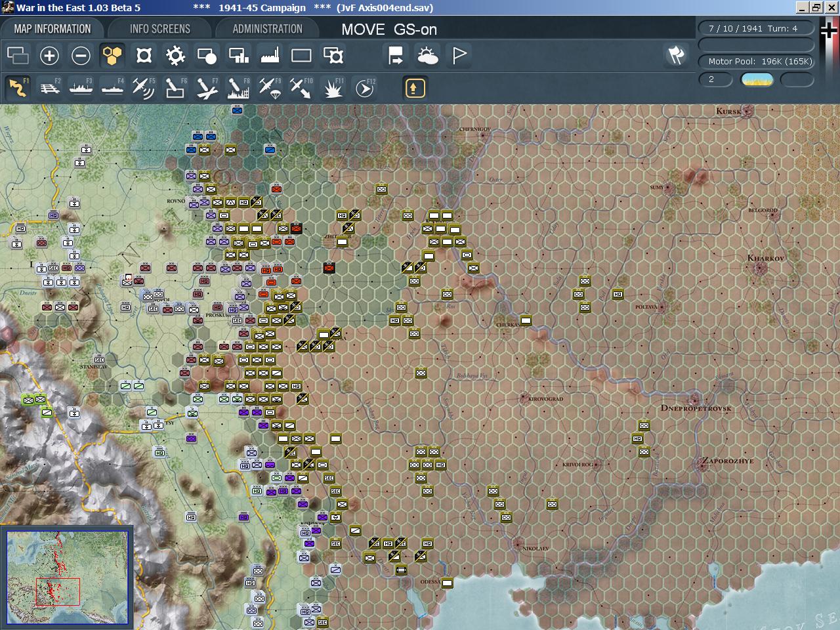Image resolution: width=840 pixels, height=630 pixels.
Task: Click the gear-shaped icon in the top toolbar
Action: (x=175, y=56)
